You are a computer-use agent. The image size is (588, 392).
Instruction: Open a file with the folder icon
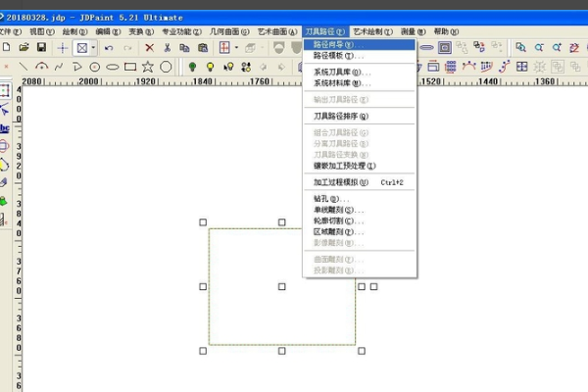[24, 47]
